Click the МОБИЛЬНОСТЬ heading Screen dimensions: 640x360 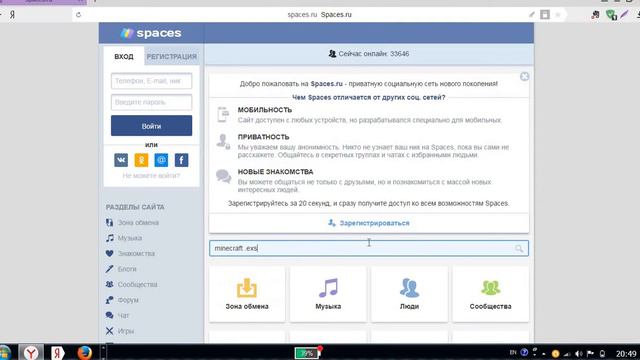(x=265, y=110)
